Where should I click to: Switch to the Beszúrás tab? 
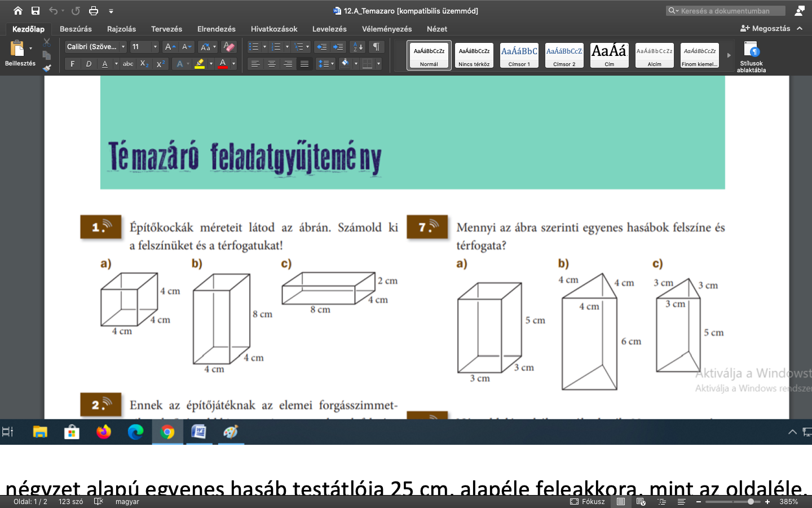point(76,29)
